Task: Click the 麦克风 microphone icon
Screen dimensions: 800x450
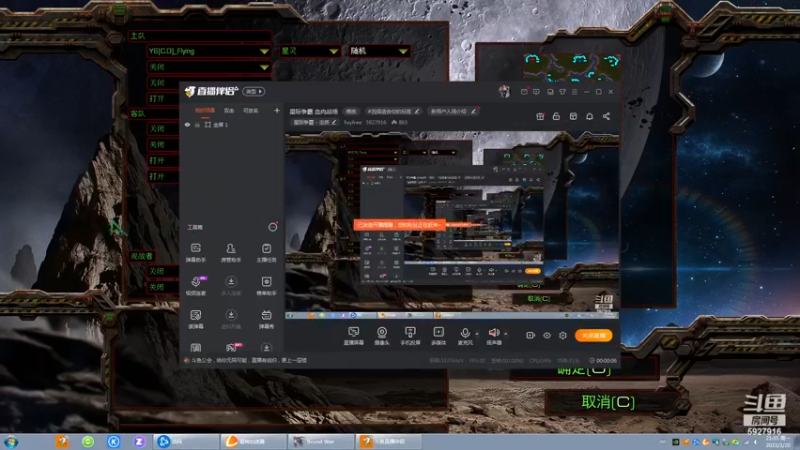Action: (464, 333)
